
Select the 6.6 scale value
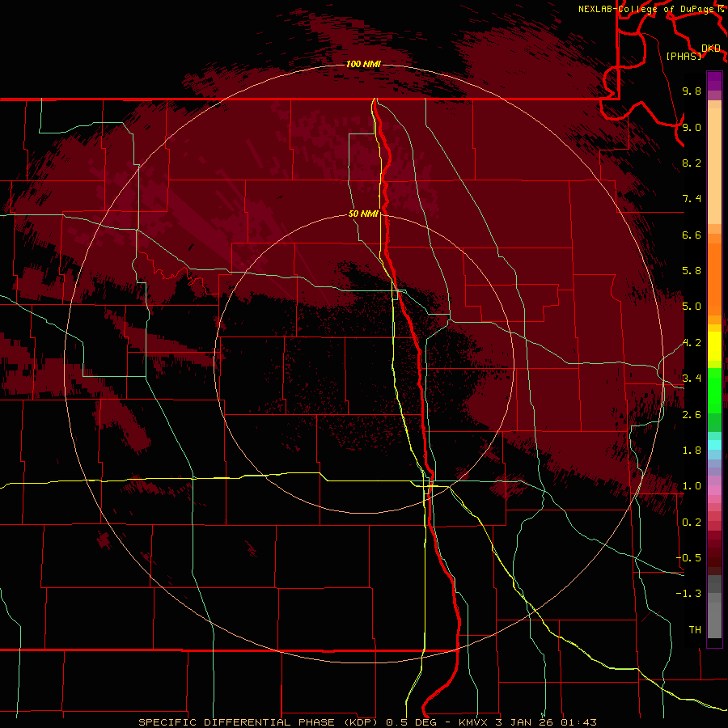click(692, 235)
